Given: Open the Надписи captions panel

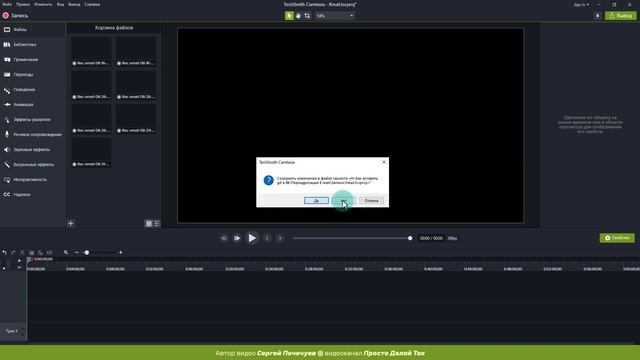Looking at the screenshot, I should 33,195.
